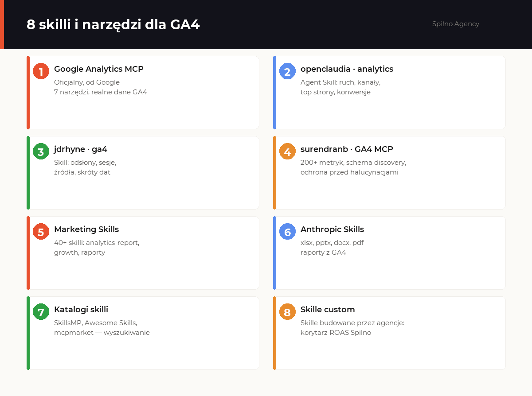Click the 'Spilno Agency' label in header
Viewport: 532px width, 396px height.
click(456, 24)
